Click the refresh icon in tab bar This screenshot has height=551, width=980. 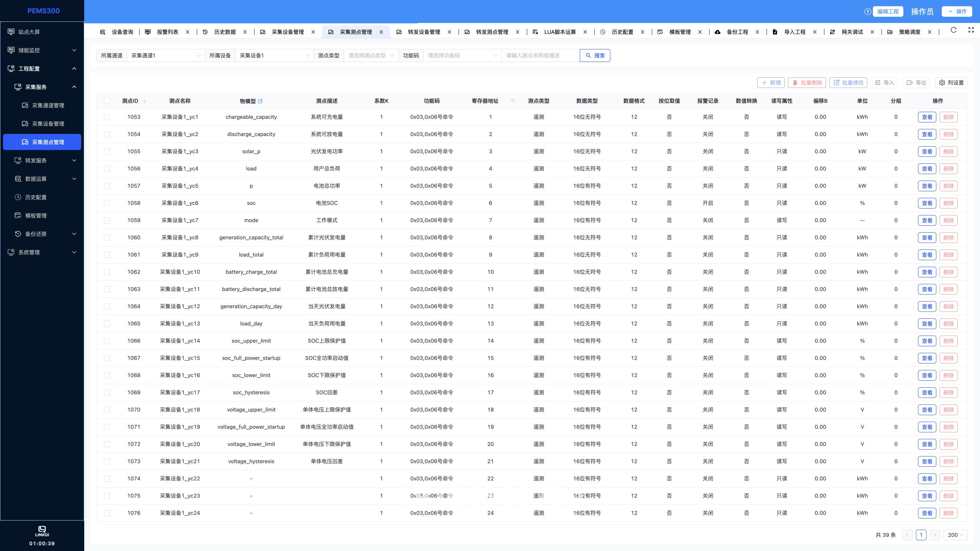click(954, 30)
